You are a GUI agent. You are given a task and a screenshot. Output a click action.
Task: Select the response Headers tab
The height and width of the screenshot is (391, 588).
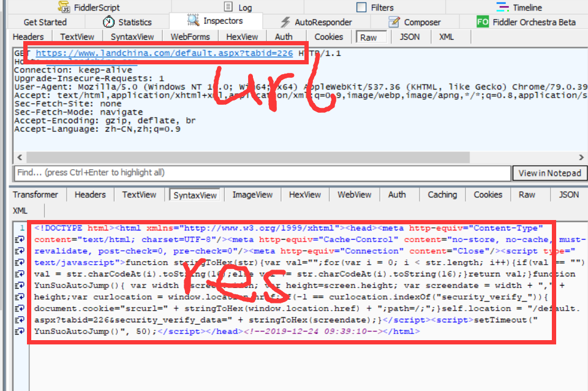(90, 194)
